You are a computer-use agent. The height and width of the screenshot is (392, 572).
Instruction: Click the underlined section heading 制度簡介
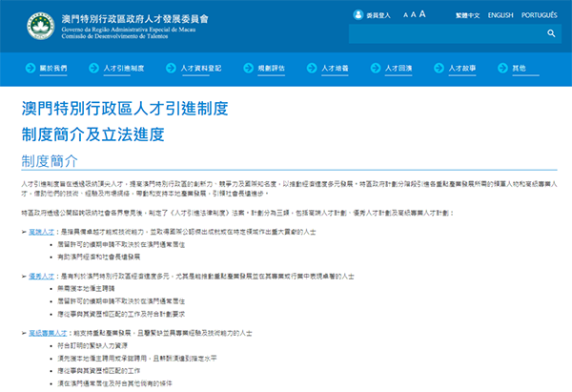click(50, 161)
